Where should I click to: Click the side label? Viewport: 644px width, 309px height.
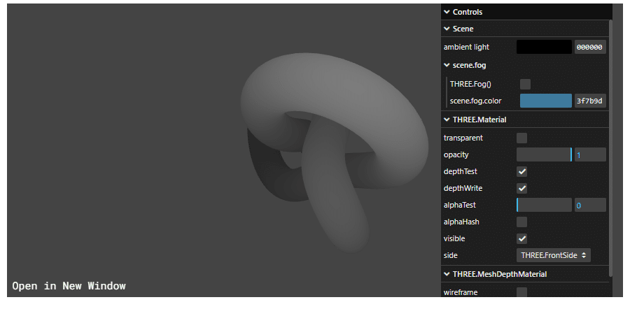point(450,255)
